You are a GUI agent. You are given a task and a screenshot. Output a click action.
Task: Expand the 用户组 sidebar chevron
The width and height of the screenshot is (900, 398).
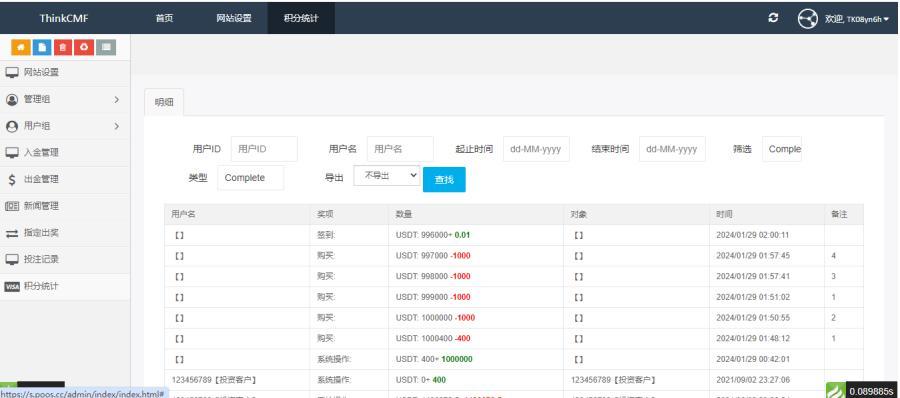point(117,126)
